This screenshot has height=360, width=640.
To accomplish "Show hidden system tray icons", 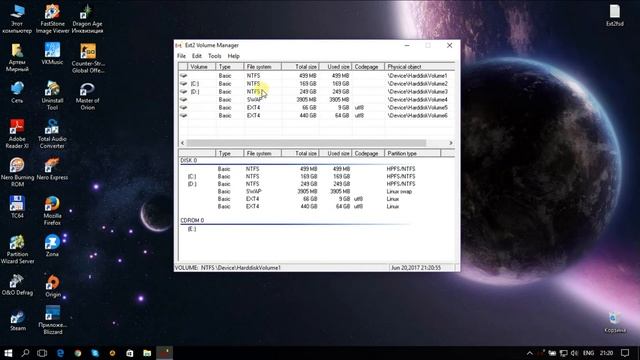I will tap(529, 353).
